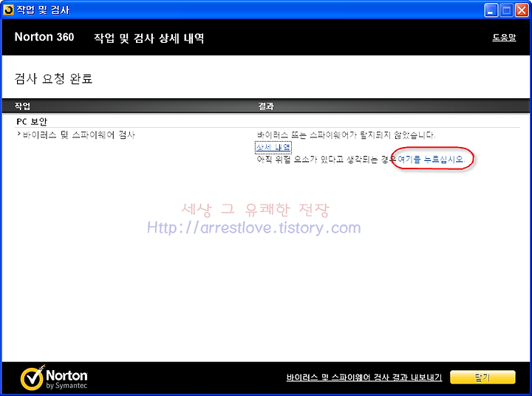Export results via 바이러스 및 스파이웨어 검사 결과 내보내기
The width and height of the screenshot is (532, 396).
[364, 378]
